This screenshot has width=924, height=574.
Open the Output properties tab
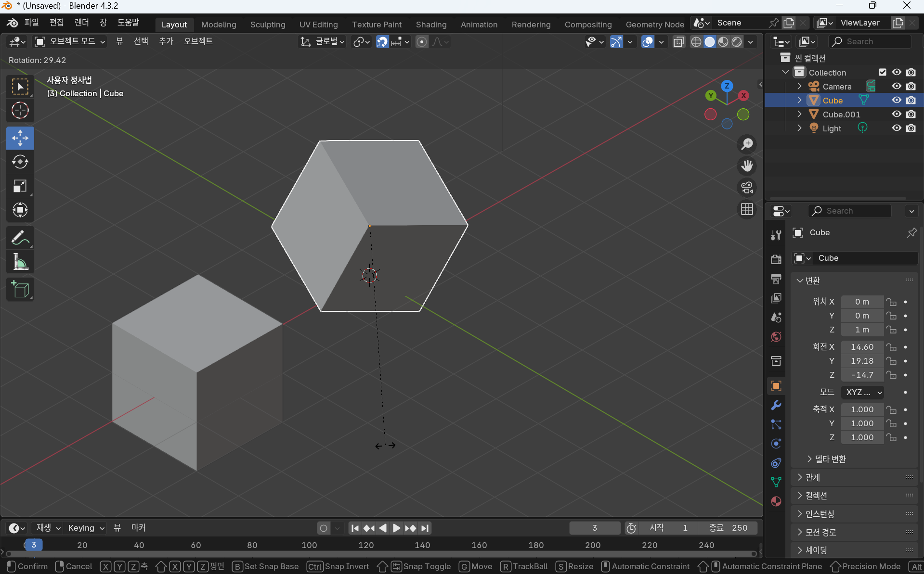click(x=776, y=279)
